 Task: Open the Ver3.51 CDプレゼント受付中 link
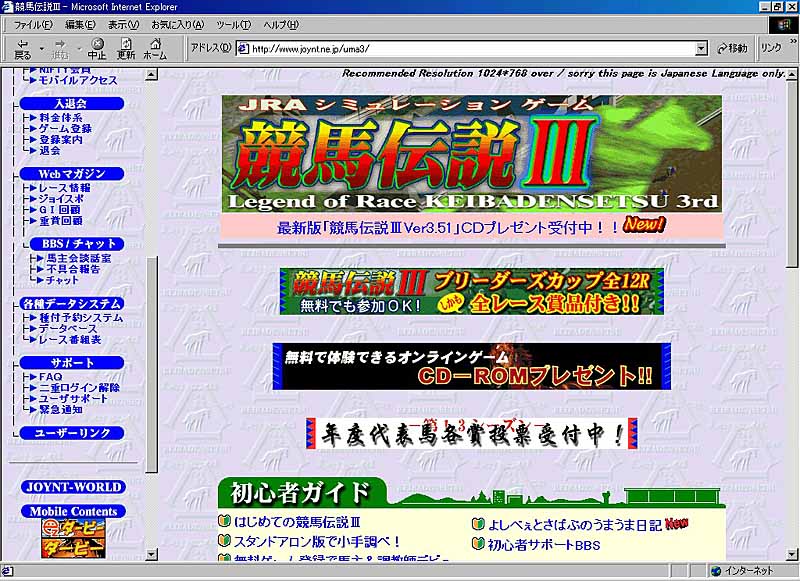pyautogui.click(x=448, y=228)
